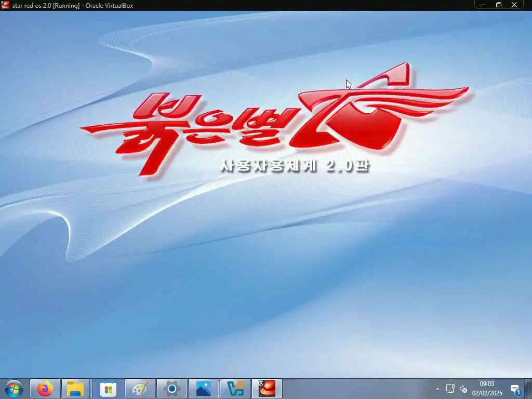Open the notification center icon
532x399 pixels.
(x=516, y=390)
